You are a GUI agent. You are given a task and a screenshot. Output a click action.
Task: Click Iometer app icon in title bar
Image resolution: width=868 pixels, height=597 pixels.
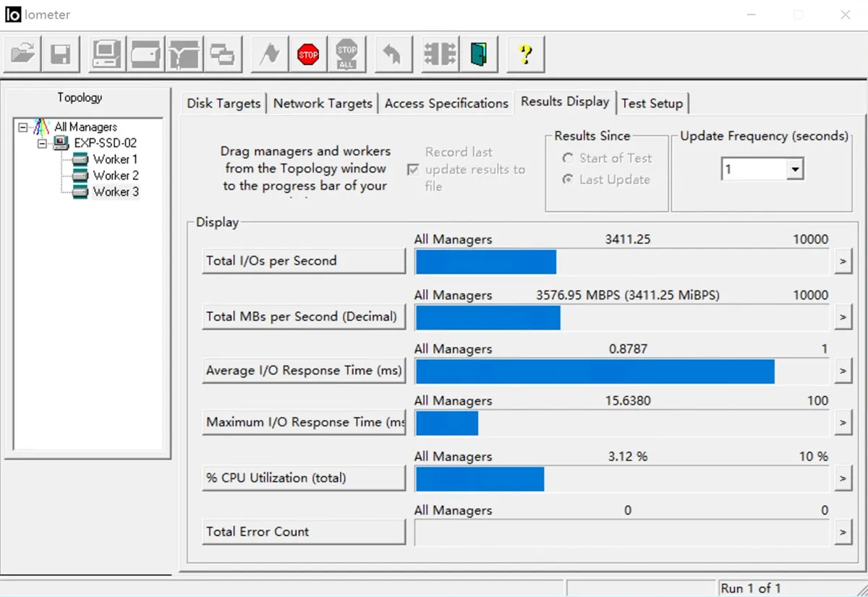point(13,14)
